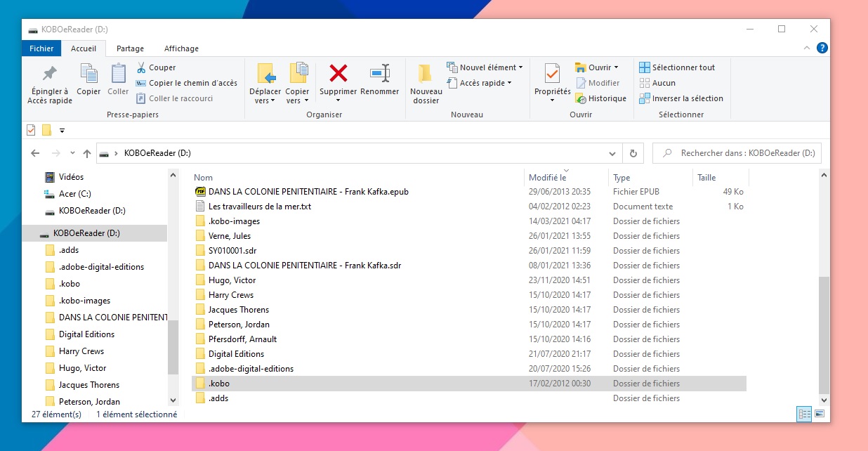Switch to details view layout
Viewport: 868px width, 451px height.
pyautogui.click(x=804, y=414)
